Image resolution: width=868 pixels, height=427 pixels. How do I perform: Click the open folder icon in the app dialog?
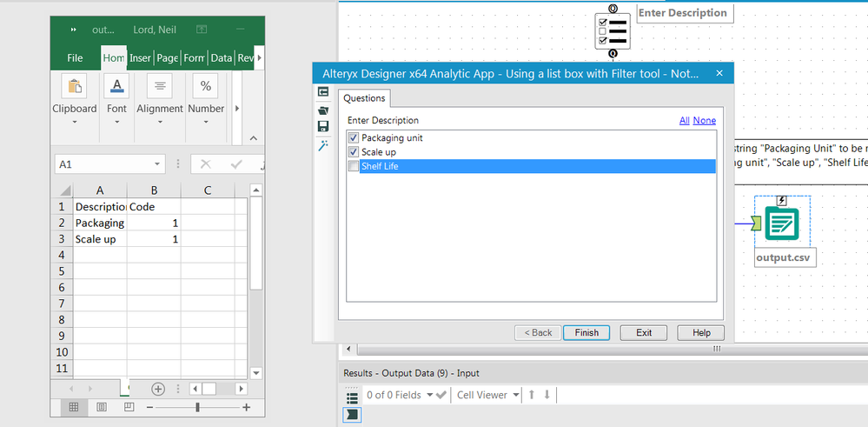[x=323, y=110]
